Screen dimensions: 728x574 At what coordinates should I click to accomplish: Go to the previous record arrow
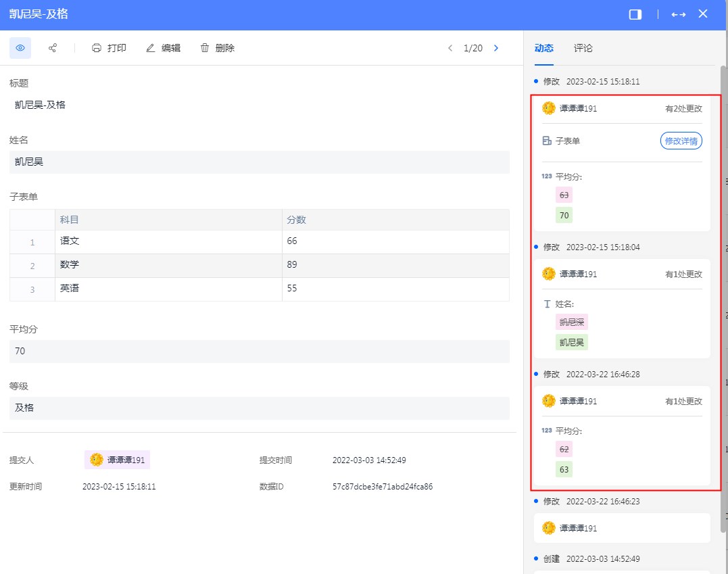pos(450,48)
